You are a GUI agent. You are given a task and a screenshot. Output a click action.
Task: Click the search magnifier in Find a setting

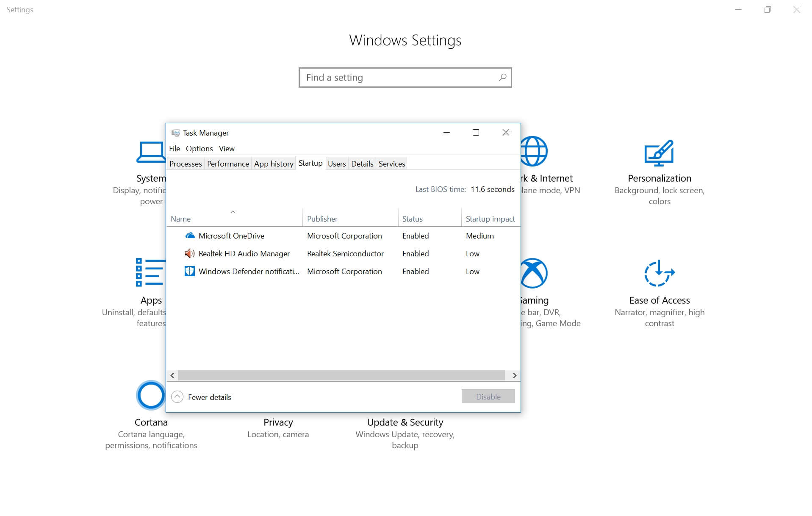coord(502,78)
